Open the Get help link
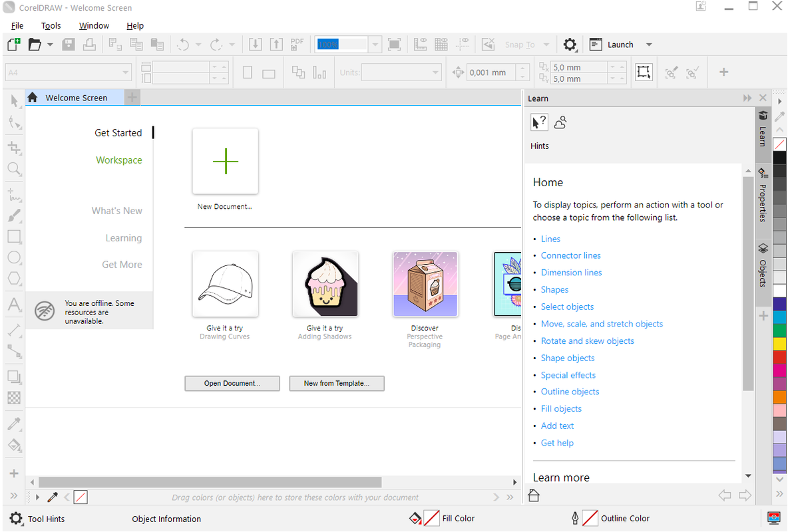788x532 pixels. point(557,443)
